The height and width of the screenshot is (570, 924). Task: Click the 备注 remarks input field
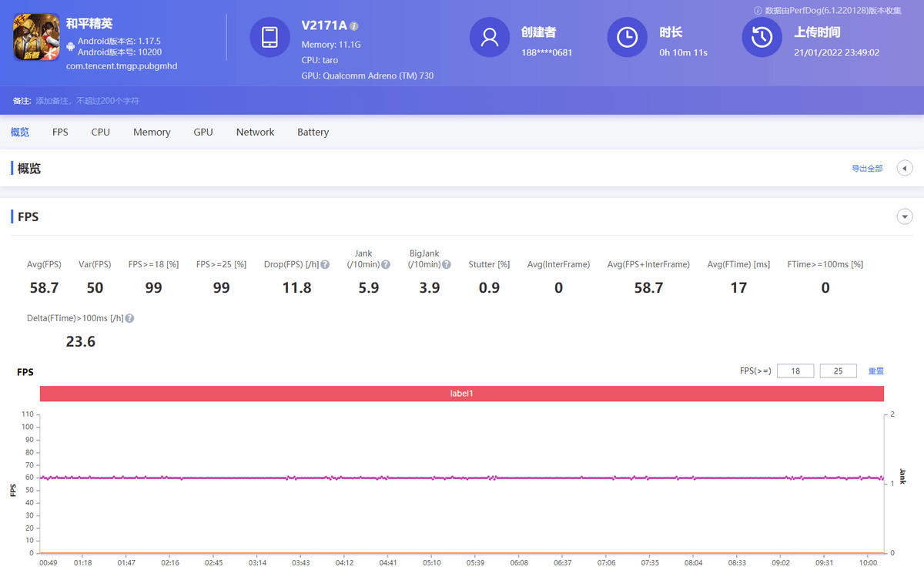(x=87, y=101)
